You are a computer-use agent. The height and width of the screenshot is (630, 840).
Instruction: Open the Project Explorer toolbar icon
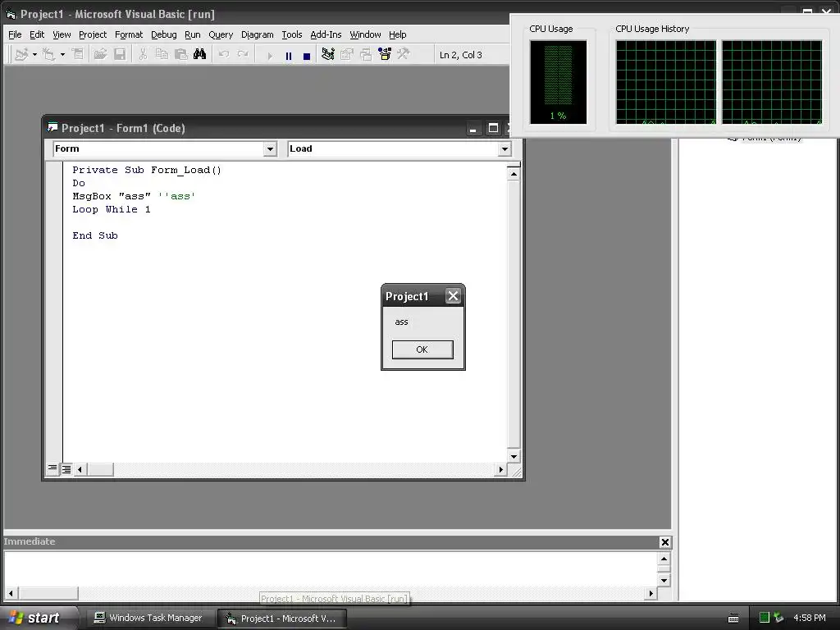[328, 55]
